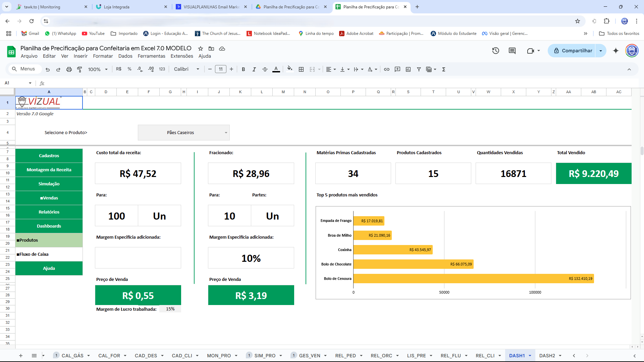Screen dimensions: 644x362
Task: Toggle strikethrough formatting
Action: tap(265, 69)
